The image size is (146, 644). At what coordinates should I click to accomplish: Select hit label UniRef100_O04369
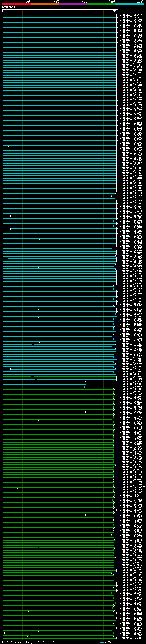click(x=131, y=58)
